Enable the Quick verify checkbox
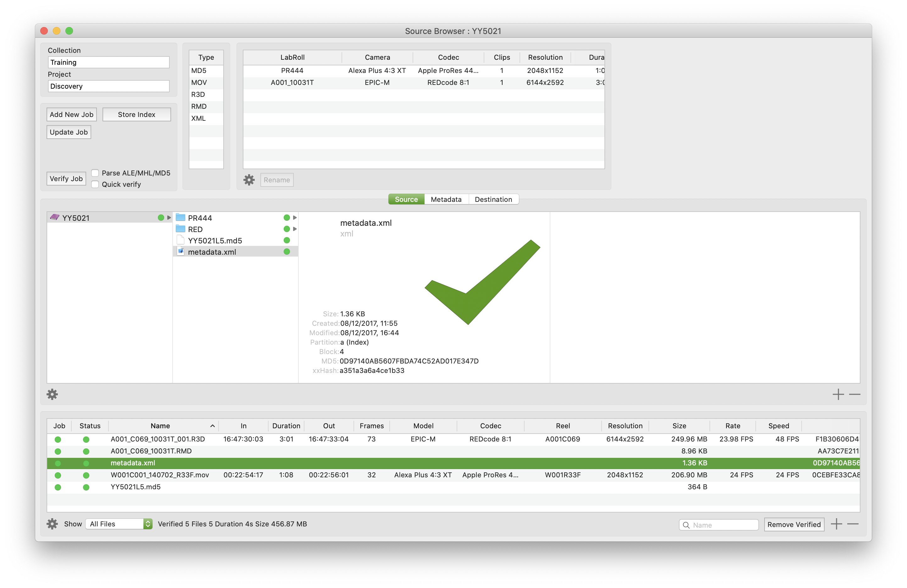The image size is (907, 588). click(95, 184)
